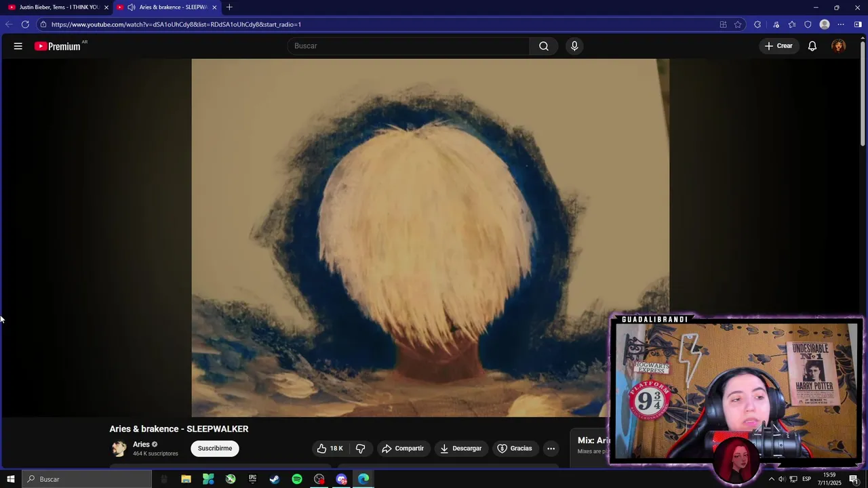Open a new browser tab
The image size is (868, 488).
(x=229, y=7)
